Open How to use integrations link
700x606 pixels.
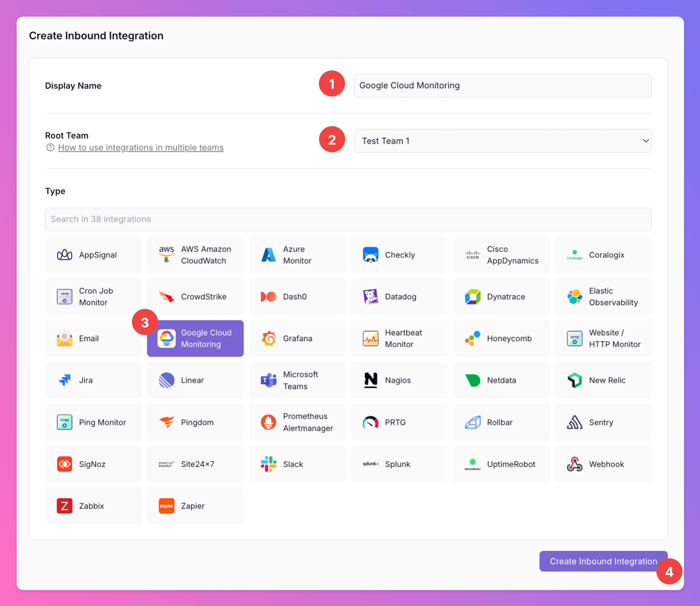tap(141, 147)
